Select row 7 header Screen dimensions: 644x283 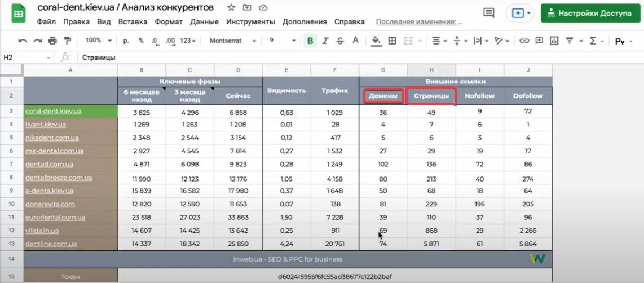click(x=11, y=164)
